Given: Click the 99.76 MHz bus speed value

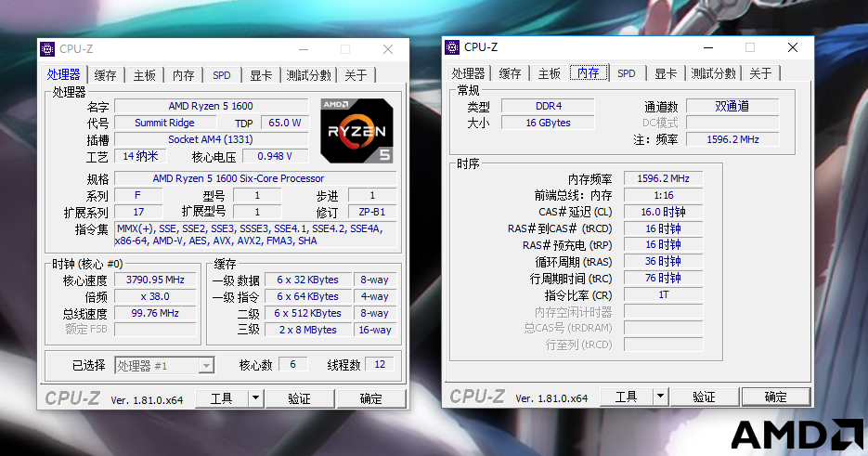Looking at the screenshot, I should click(x=155, y=313).
